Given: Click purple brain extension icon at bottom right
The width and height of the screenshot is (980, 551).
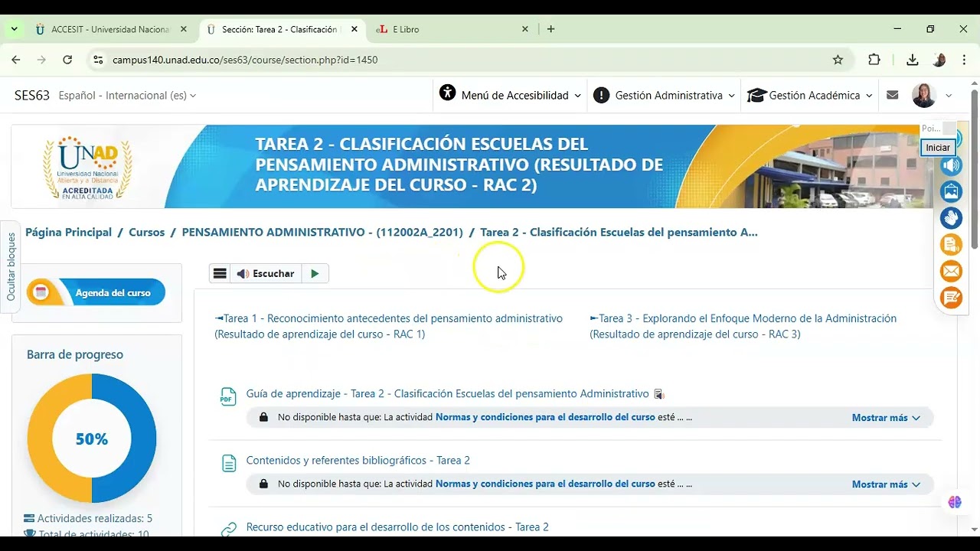Looking at the screenshot, I should click(x=954, y=502).
